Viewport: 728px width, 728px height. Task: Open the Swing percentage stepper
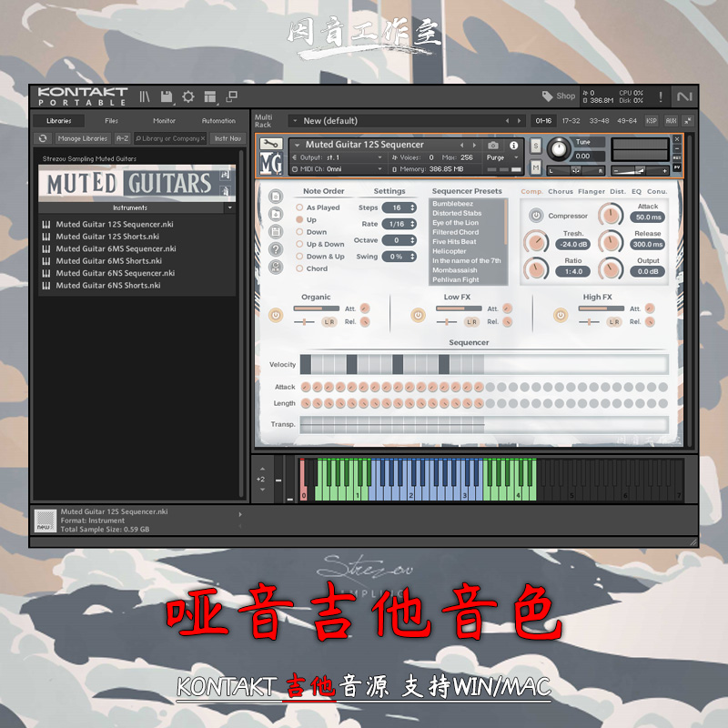[x=399, y=257]
